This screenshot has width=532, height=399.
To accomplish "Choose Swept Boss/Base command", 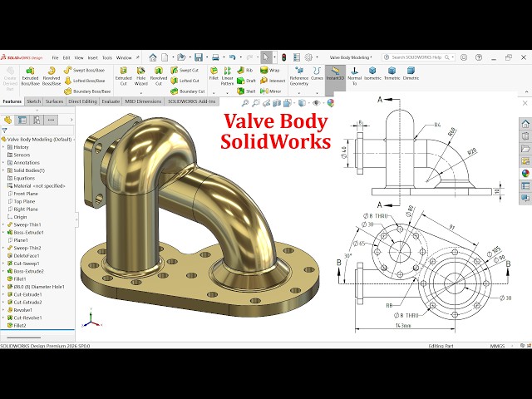I will (84, 70).
